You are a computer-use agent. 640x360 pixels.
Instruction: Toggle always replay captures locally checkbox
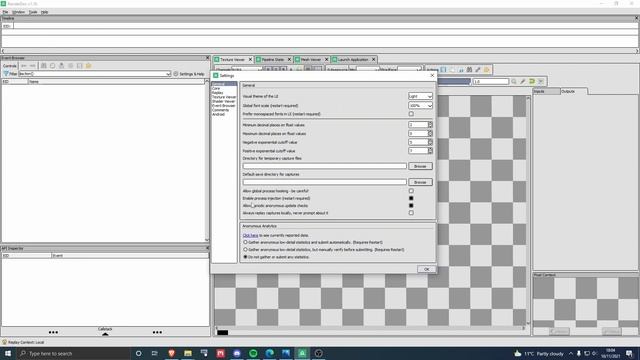(411, 213)
